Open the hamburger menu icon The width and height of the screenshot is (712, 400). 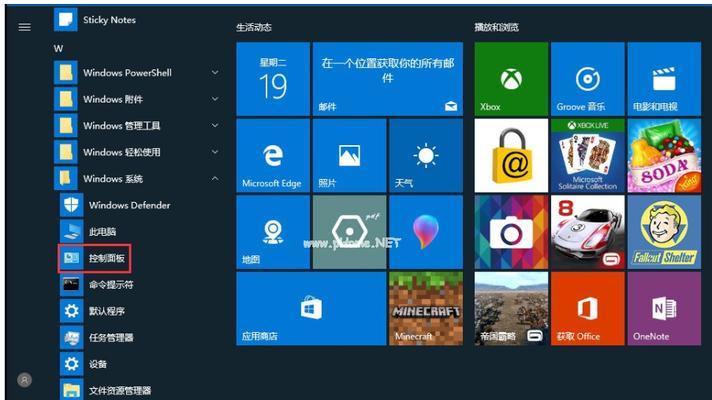[25, 27]
